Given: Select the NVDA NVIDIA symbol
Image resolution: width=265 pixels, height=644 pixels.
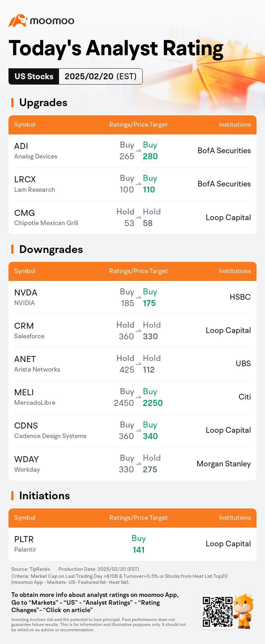Looking at the screenshot, I should coord(26,297).
